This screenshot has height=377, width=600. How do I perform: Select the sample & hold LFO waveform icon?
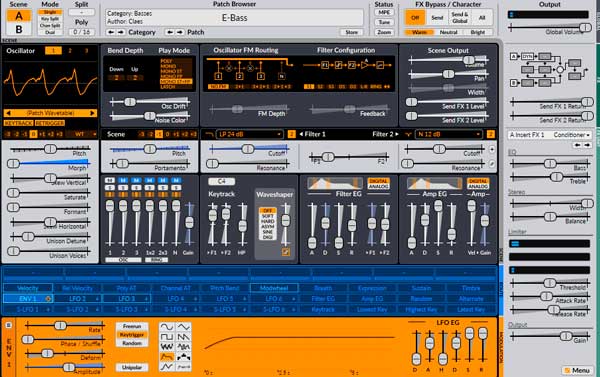tap(184, 347)
